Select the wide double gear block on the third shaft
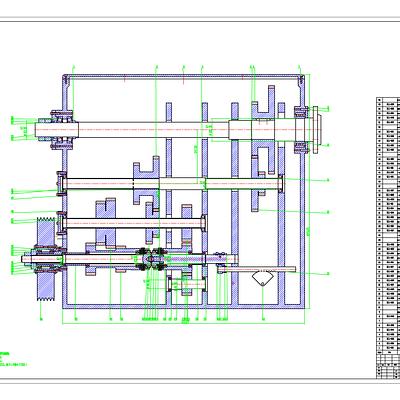The width and height of the screenshot is (400, 400). (105, 223)
